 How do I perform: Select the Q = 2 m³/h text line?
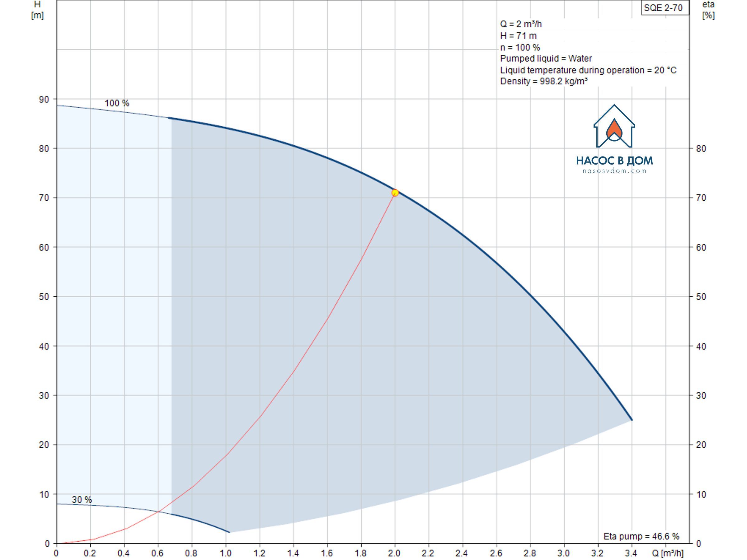tap(521, 24)
